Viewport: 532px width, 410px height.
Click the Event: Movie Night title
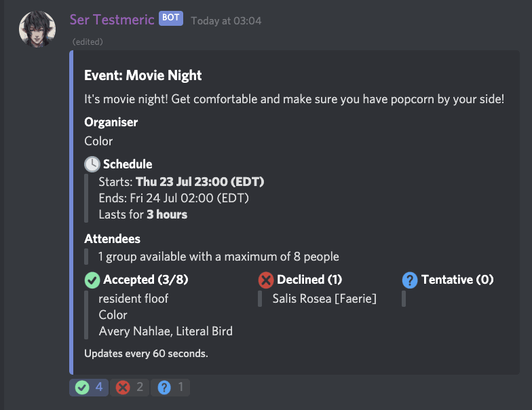click(143, 75)
